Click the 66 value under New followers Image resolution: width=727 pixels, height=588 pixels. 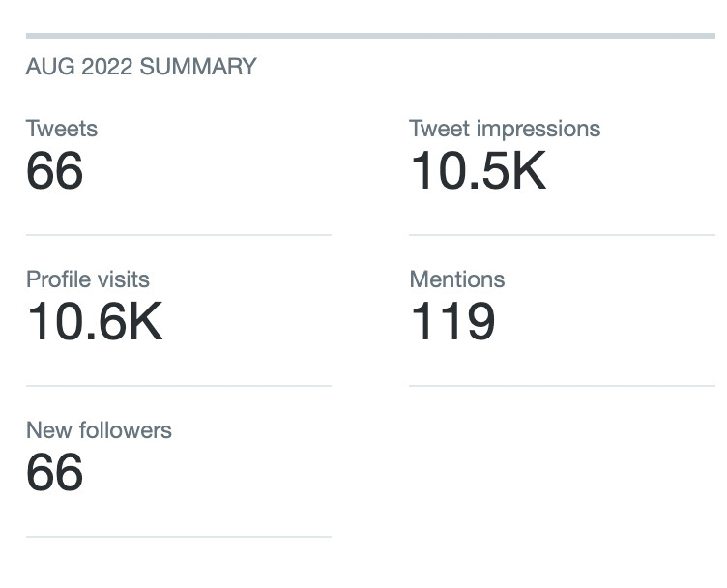[x=55, y=473]
